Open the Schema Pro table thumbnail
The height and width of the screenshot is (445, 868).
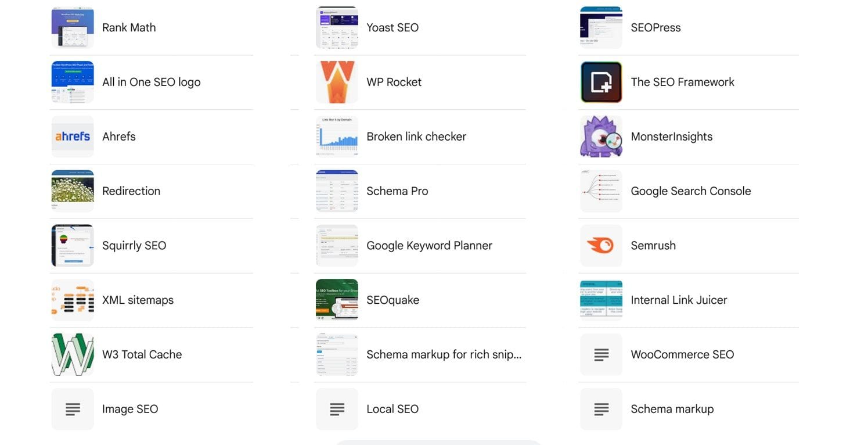click(x=337, y=191)
